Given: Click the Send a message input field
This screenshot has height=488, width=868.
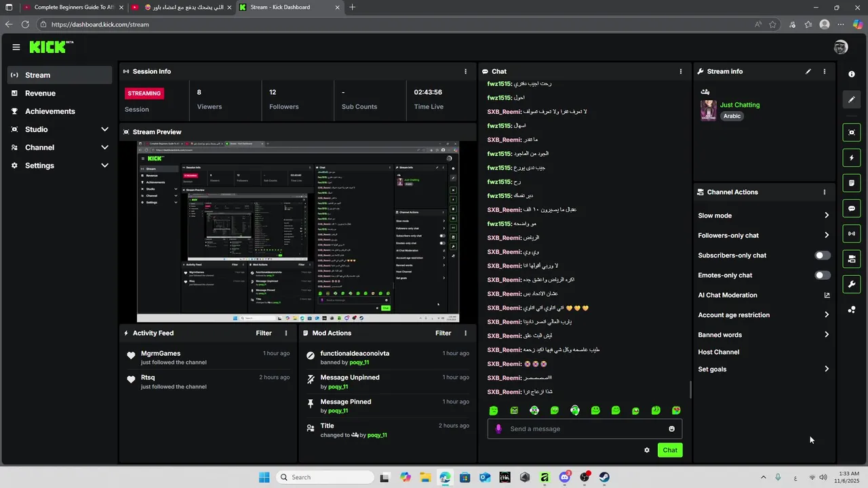Looking at the screenshot, I should pyautogui.click(x=585, y=429).
